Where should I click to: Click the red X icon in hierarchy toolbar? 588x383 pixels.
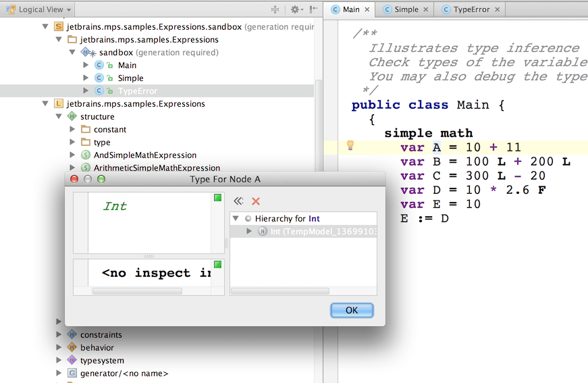coord(256,201)
